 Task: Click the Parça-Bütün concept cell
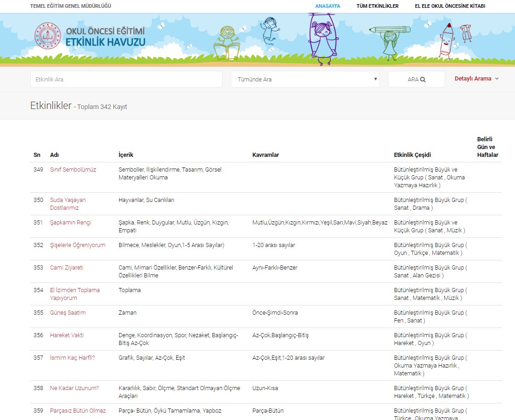click(x=268, y=410)
